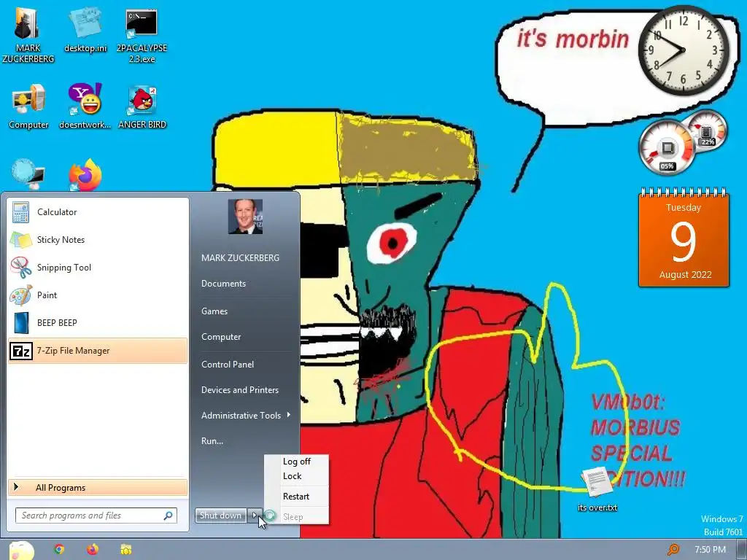Click the Search programs and files field
Viewport: 747px width, 560px height.
(96, 516)
